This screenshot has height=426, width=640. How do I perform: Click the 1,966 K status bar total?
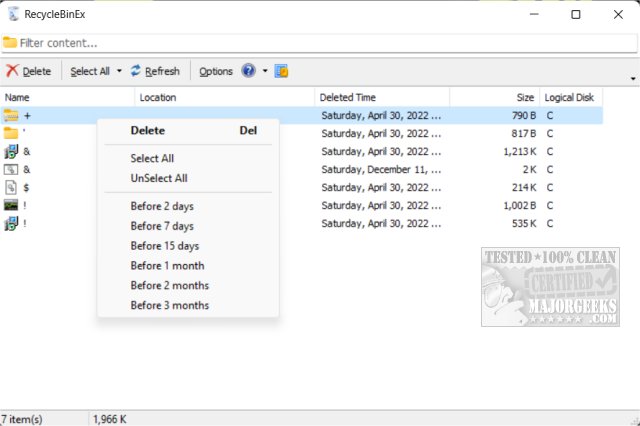[110, 419]
